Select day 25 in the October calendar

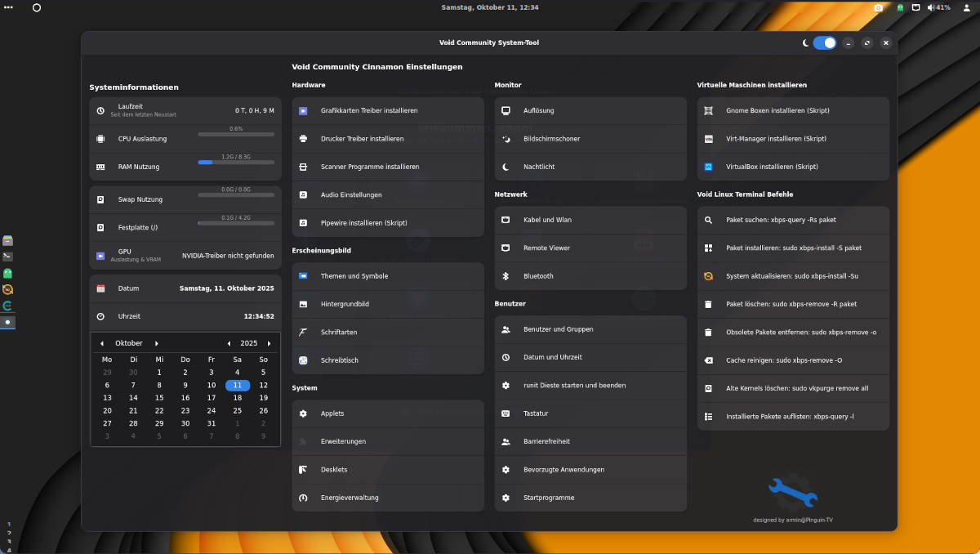[x=238, y=411]
